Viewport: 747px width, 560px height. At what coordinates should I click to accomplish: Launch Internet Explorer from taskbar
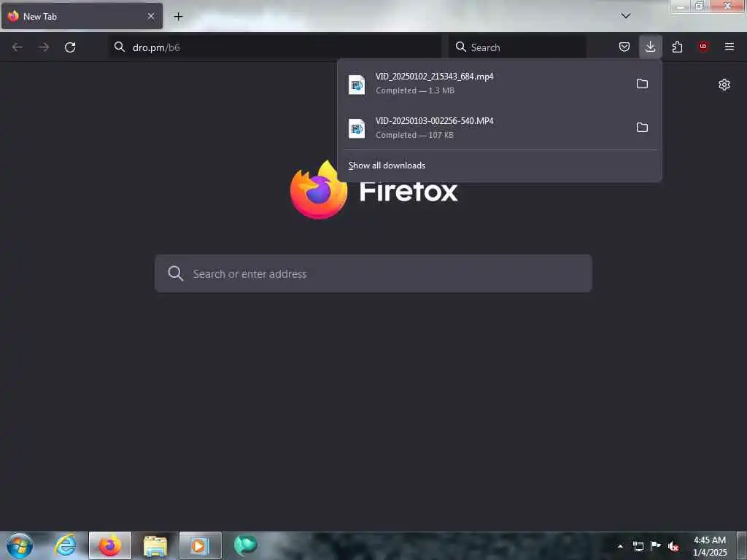pyautogui.click(x=65, y=545)
